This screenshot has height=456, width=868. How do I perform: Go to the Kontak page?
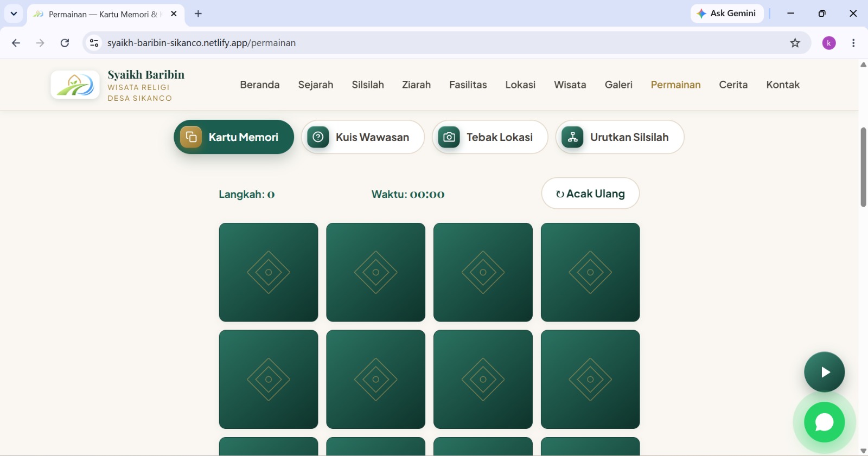click(x=783, y=85)
